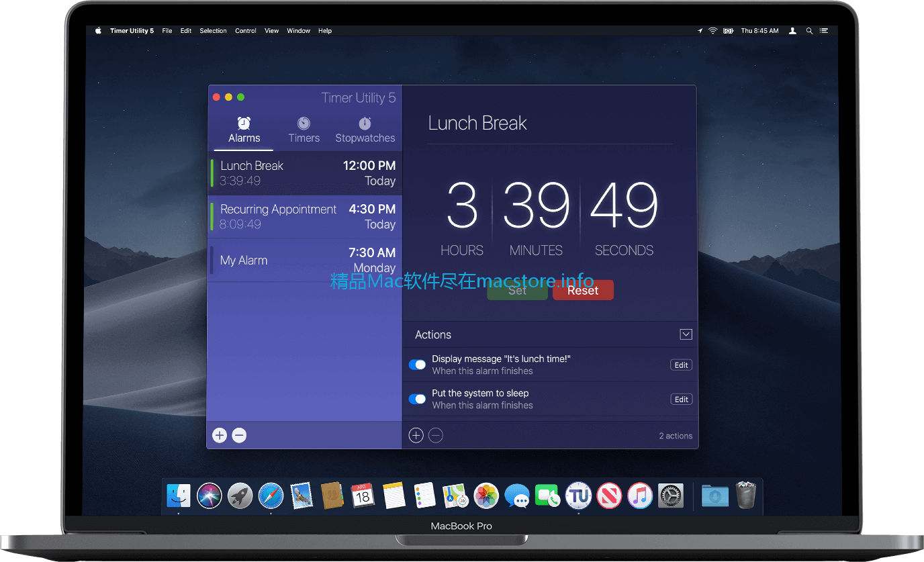
Task: Open the Timers tab
Action: click(304, 130)
